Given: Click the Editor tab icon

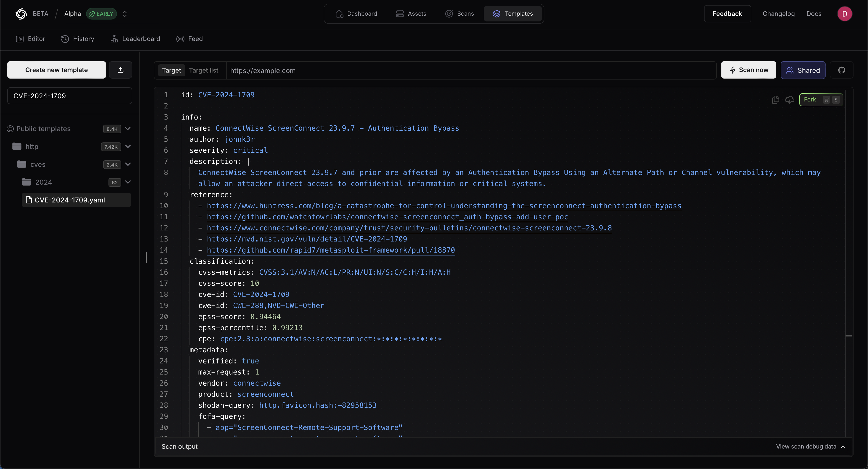Looking at the screenshot, I should (x=20, y=39).
